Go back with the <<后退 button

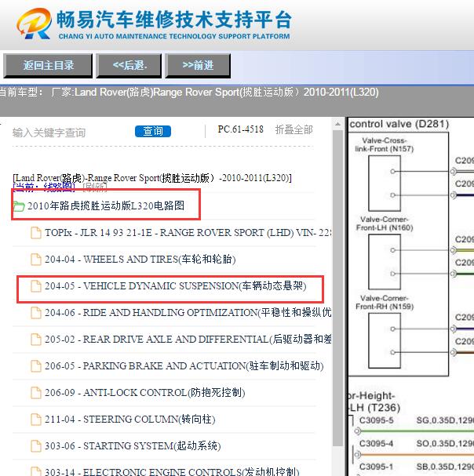pos(129,66)
